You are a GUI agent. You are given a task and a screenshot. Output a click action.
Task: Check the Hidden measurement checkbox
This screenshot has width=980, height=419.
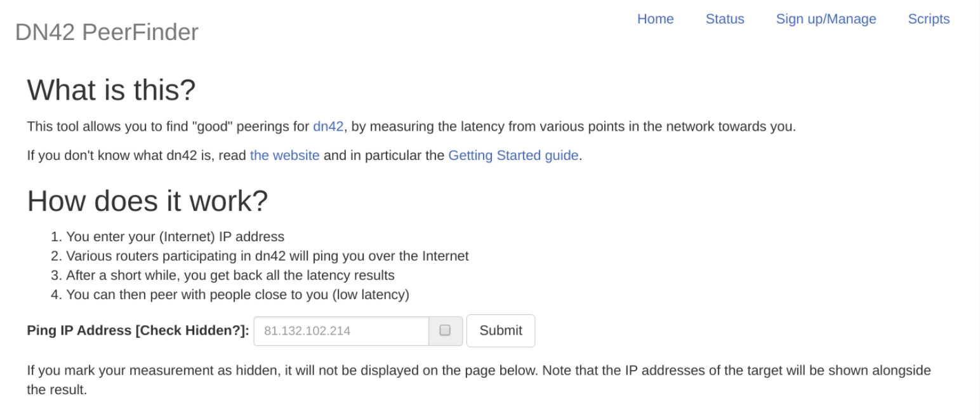445,331
